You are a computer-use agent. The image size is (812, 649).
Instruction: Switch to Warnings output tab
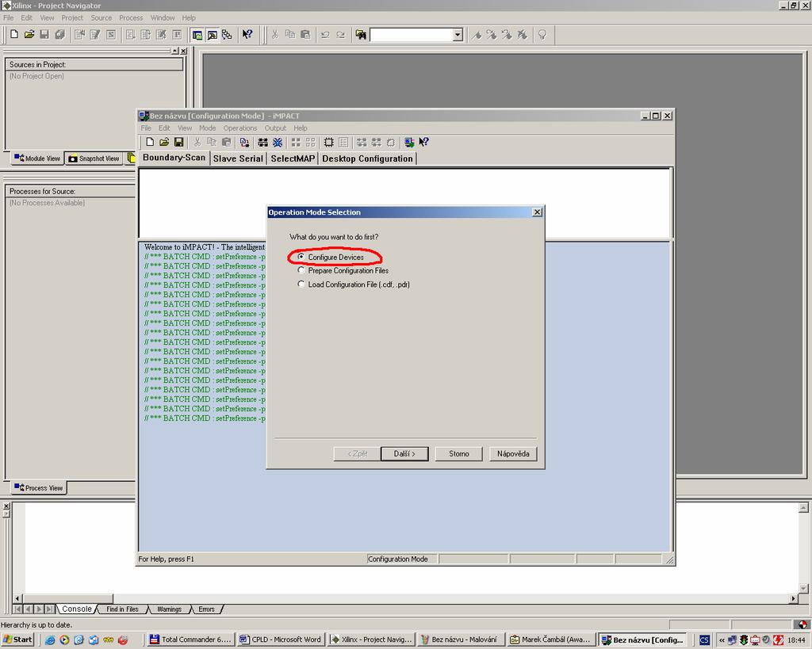[170, 609]
